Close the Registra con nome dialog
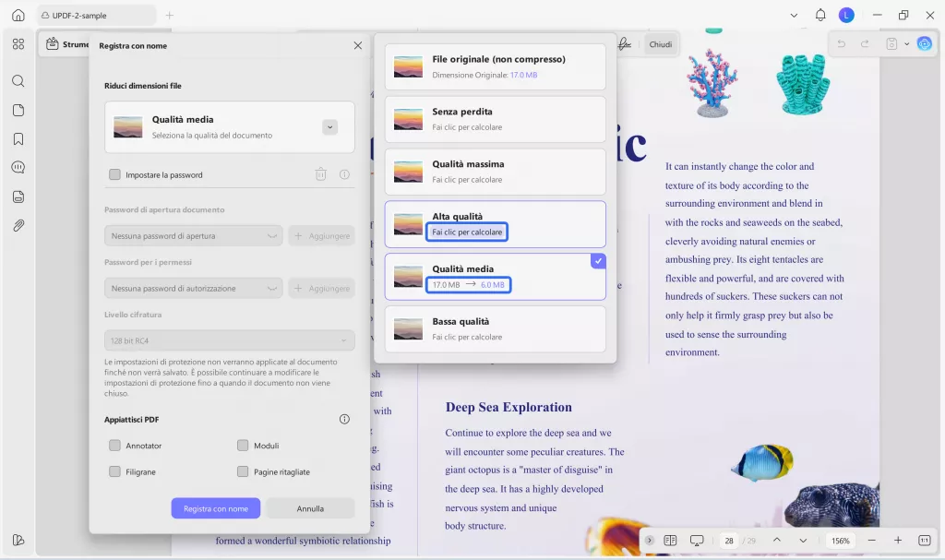Viewport: 945px width, 560px height. click(358, 45)
